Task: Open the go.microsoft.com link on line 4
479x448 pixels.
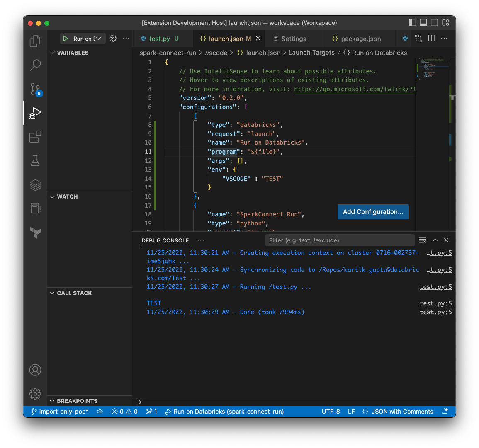Action: tap(355, 89)
